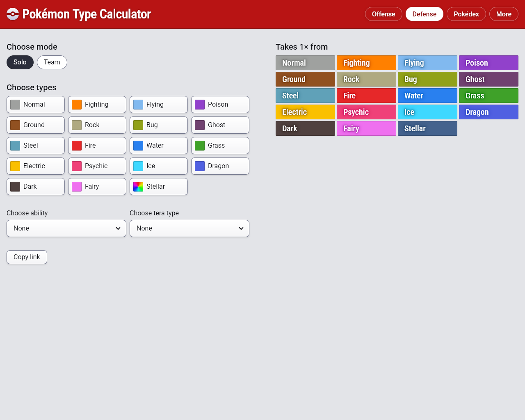Open the More menu in header
Screen dimensions: 525x420
click(504, 14)
